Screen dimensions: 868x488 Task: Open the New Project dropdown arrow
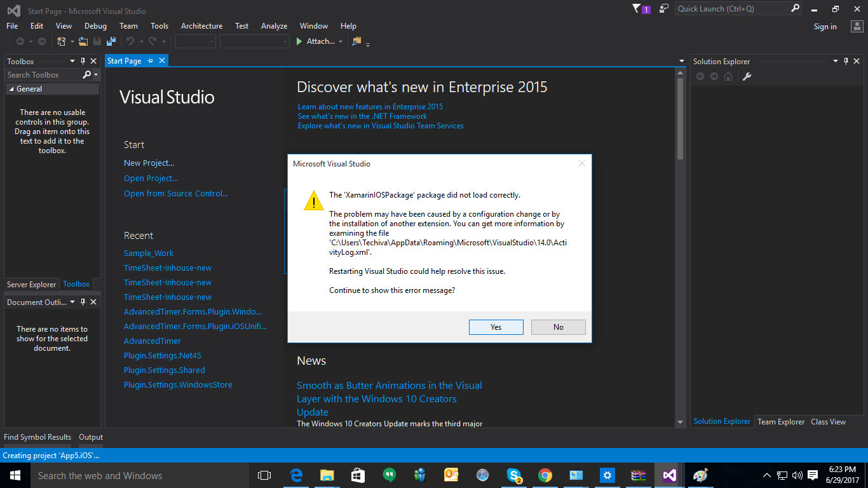pyautogui.click(x=72, y=41)
